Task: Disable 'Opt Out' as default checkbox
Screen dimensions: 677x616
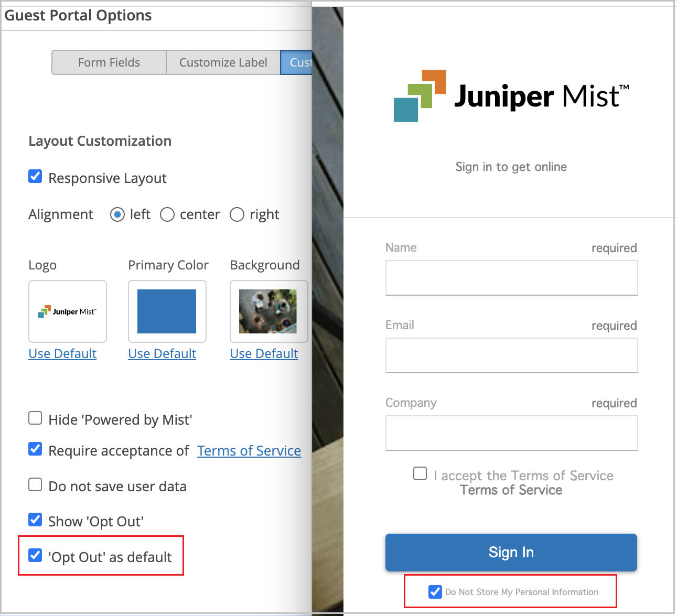Action: click(35, 555)
